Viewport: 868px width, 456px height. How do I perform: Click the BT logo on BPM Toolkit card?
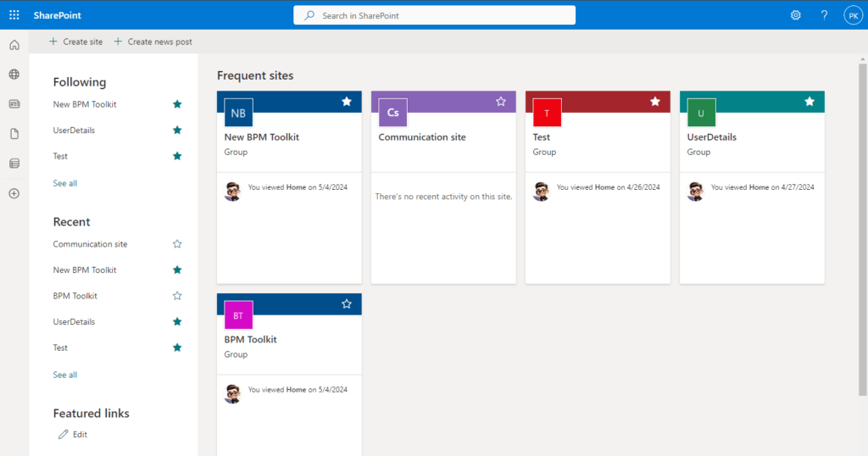coord(238,315)
